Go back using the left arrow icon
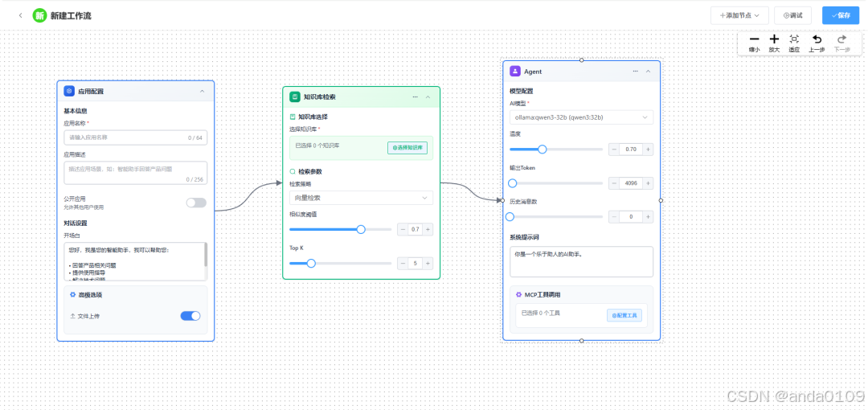Viewport: 868px width, 410px height. click(20, 15)
